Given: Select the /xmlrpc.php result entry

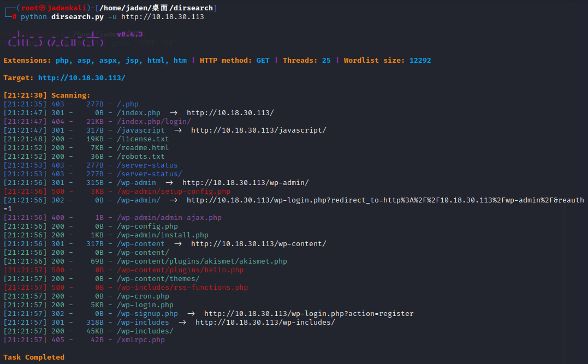Looking at the screenshot, I should [140, 340].
